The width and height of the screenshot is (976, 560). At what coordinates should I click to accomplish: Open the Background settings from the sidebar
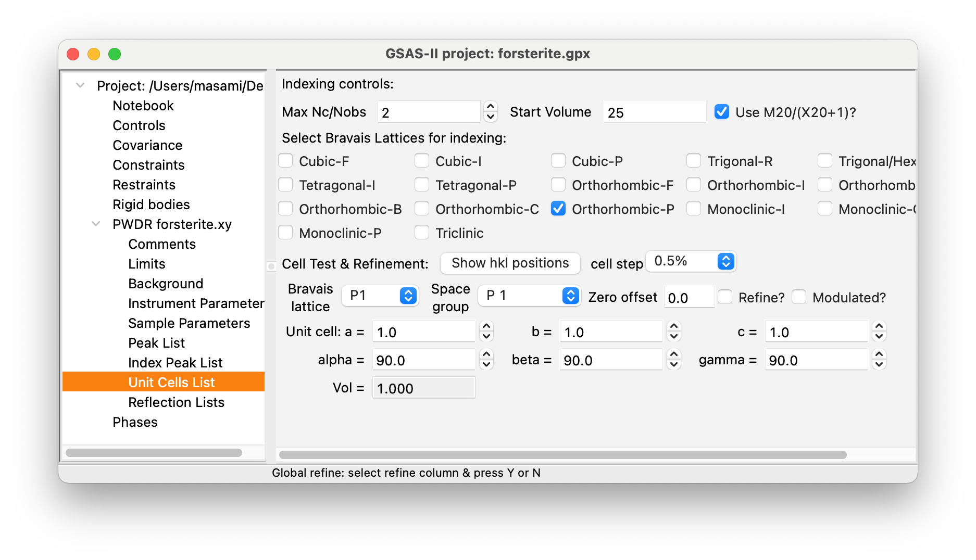(x=165, y=283)
